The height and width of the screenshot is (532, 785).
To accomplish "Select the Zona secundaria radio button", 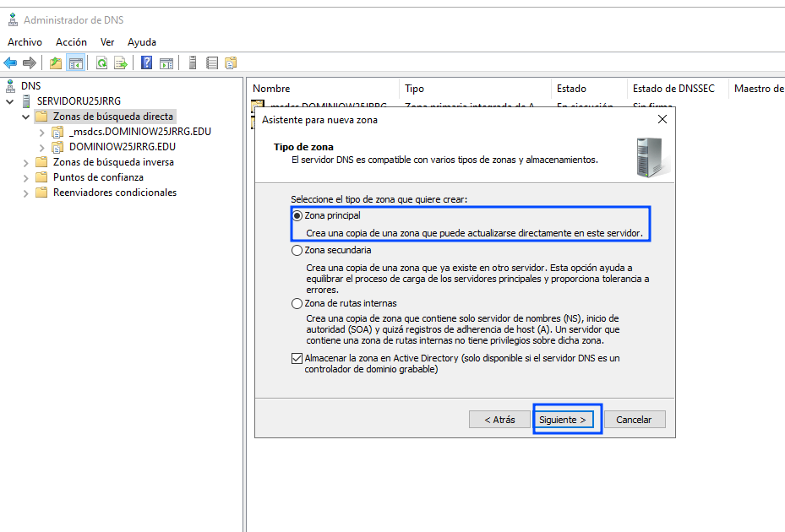I will point(297,250).
